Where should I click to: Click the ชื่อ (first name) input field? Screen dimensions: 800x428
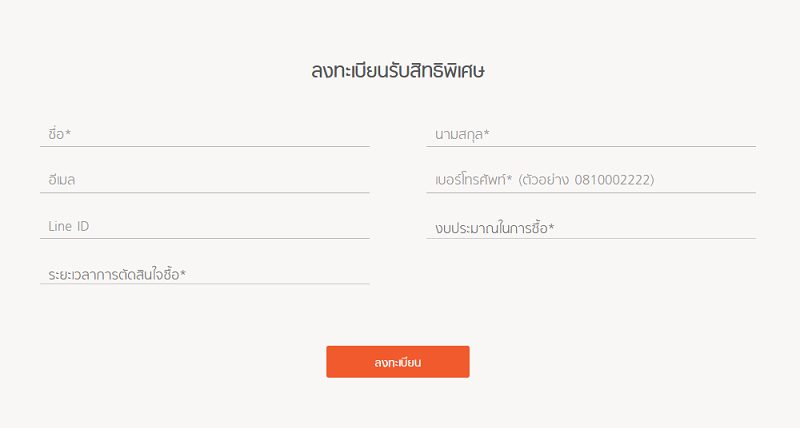tap(205, 133)
